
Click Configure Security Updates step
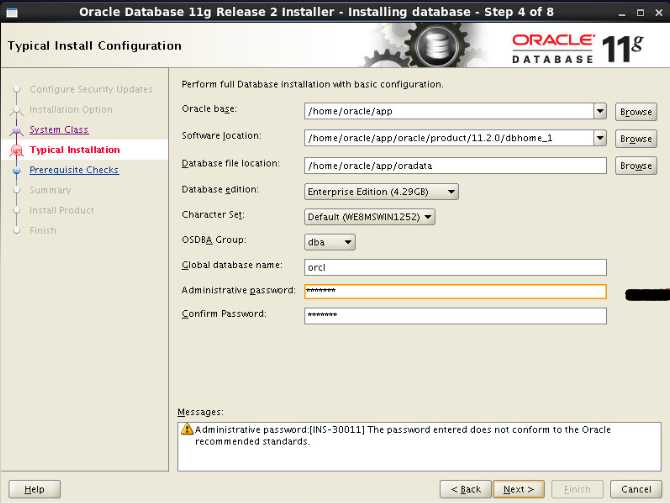(x=91, y=89)
